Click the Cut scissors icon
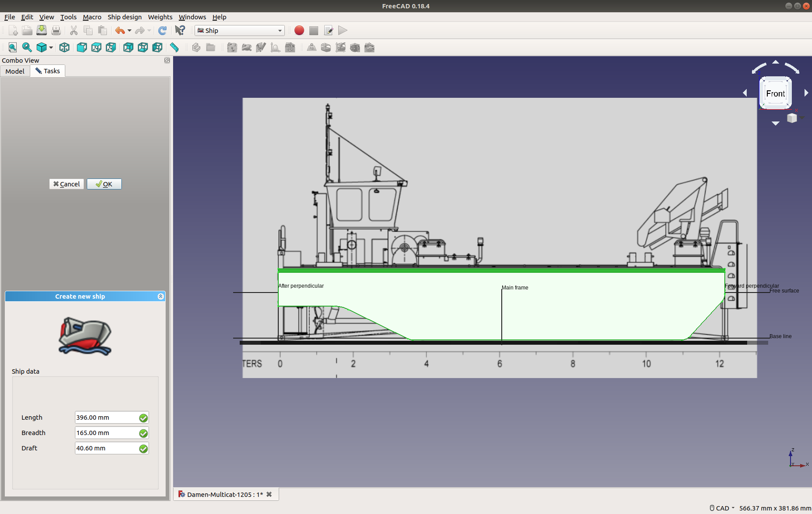The height and width of the screenshot is (514, 812). (x=74, y=30)
